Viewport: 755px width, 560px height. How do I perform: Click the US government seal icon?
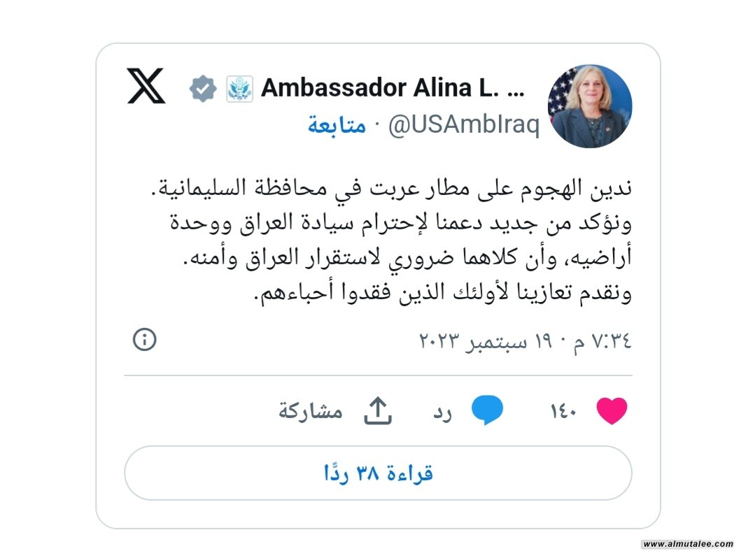[240, 89]
